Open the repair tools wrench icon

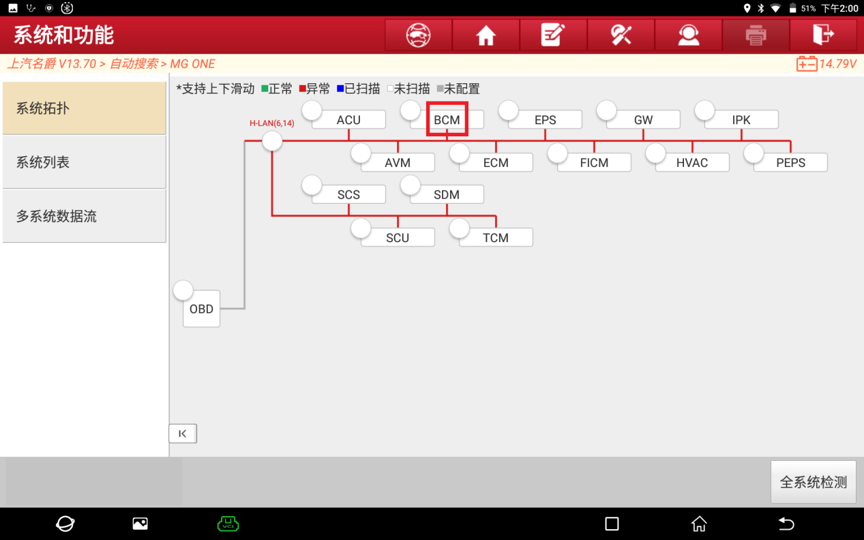621,35
